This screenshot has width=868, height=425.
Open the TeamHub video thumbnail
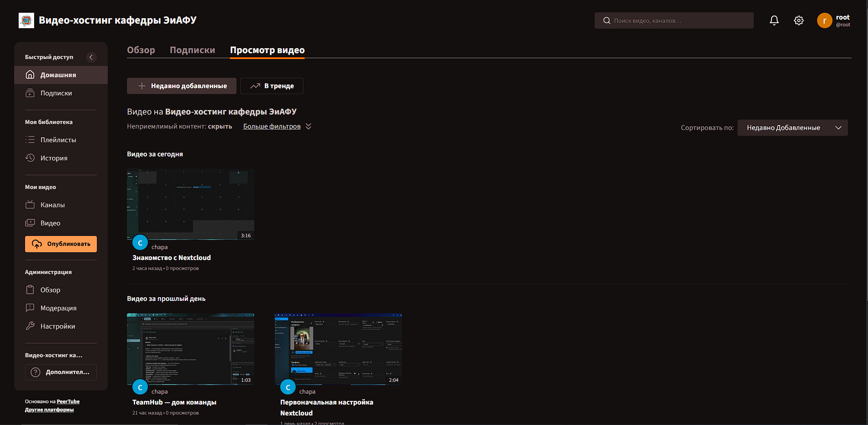tap(191, 349)
